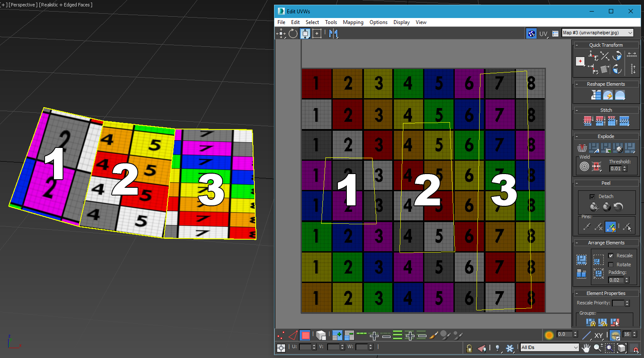Viewport: 644px width, 358px height.
Task: Uncheck the Rescale option in Arrange Elements
Action: pyautogui.click(x=610, y=255)
